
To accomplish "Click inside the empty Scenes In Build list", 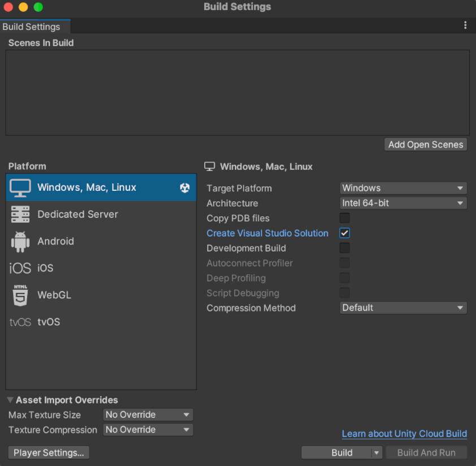I will click(237, 92).
